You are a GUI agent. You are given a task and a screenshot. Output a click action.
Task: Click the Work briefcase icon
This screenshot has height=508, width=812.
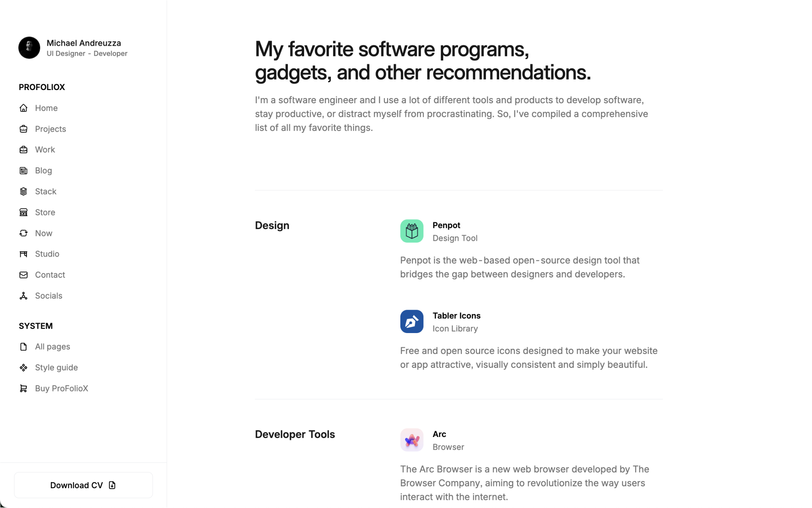coord(23,149)
